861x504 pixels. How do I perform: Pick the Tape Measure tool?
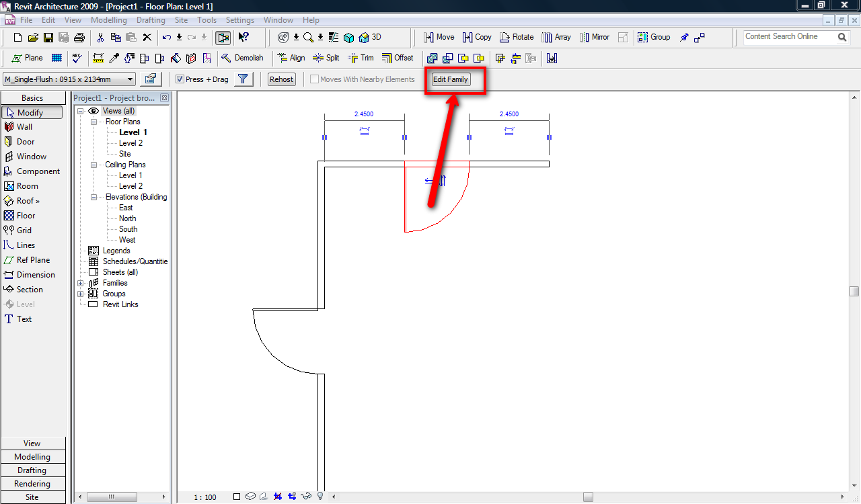coord(98,58)
